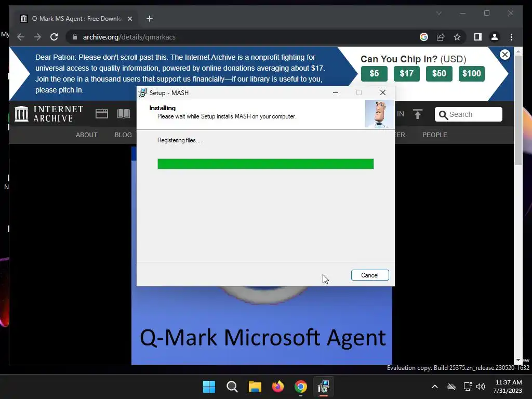532x399 pixels.
Task: Launch Firefox from taskbar
Action: tap(278, 387)
